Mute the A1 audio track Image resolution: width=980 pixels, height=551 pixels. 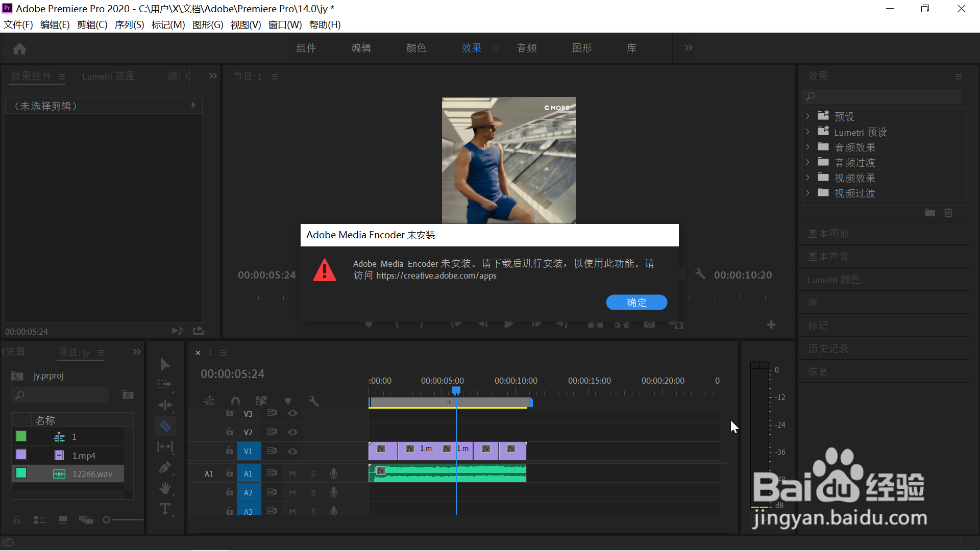pos(292,473)
